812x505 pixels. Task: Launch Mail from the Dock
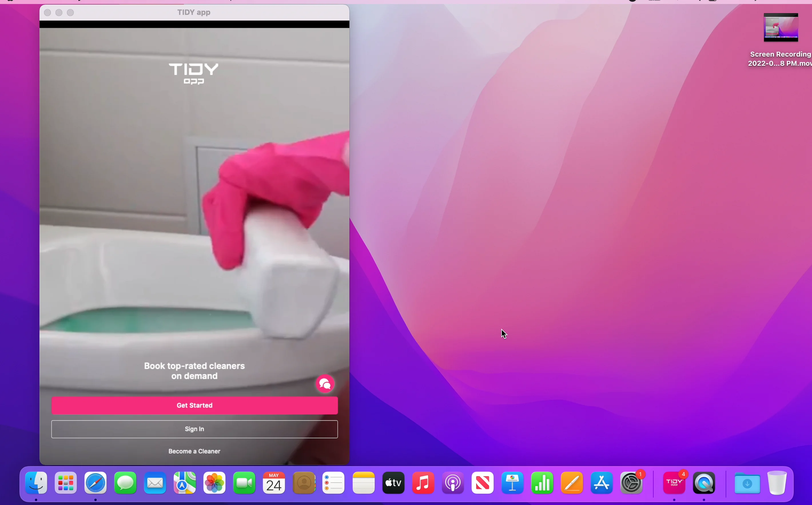tap(155, 483)
